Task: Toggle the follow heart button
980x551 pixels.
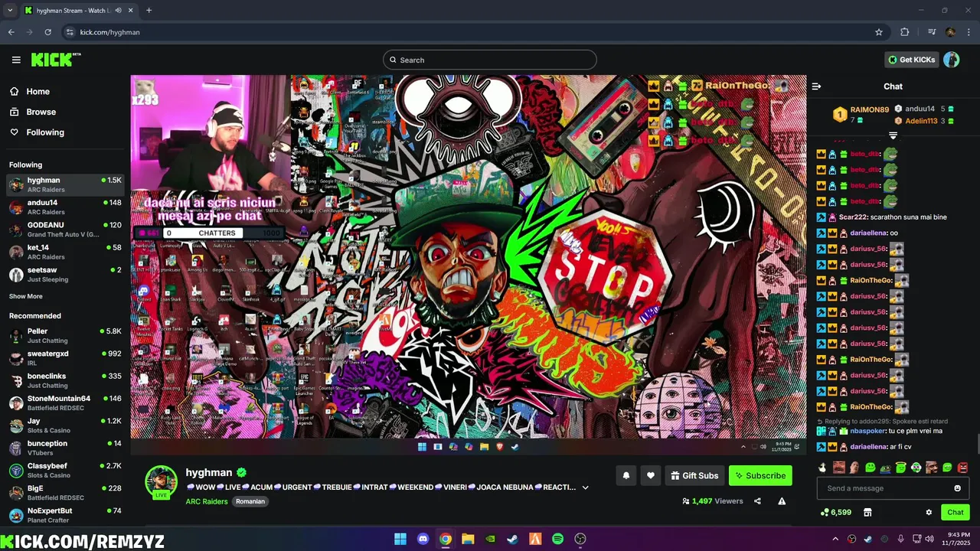Action: pyautogui.click(x=651, y=475)
